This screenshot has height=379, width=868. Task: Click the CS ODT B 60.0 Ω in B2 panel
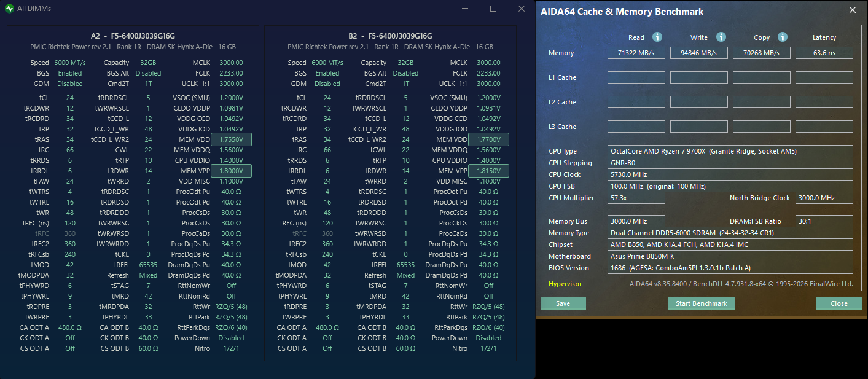tap(405, 348)
